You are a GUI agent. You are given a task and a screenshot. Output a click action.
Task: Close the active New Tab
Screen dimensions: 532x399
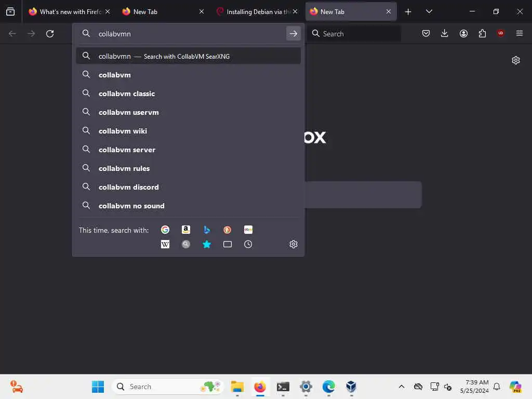pyautogui.click(x=389, y=11)
